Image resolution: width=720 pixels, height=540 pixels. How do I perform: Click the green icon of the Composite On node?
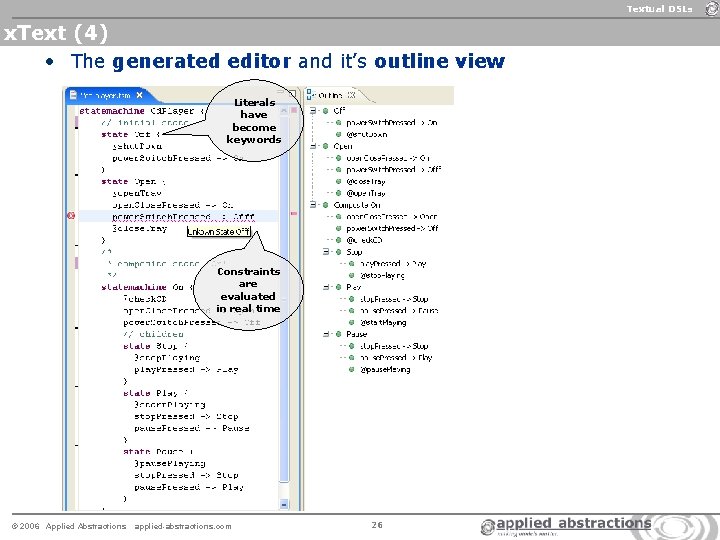pos(326,205)
